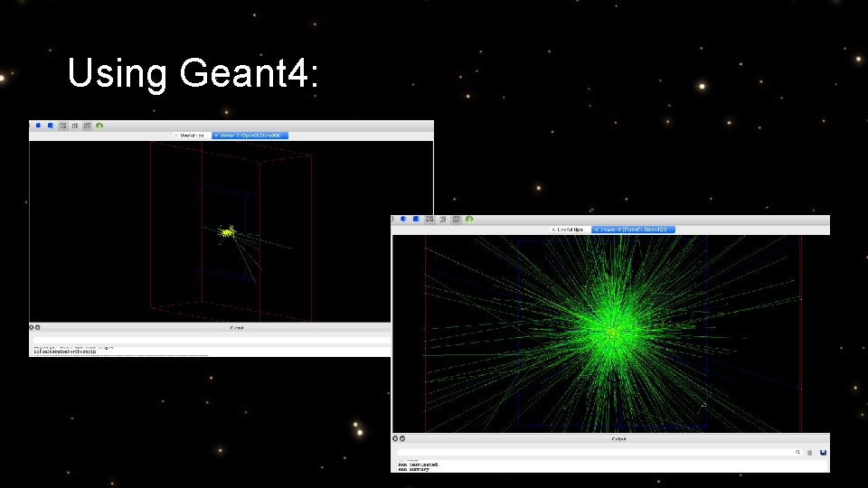The height and width of the screenshot is (488, 868).
Task: Save output with floppy disk icon
Action: [823, 452]
